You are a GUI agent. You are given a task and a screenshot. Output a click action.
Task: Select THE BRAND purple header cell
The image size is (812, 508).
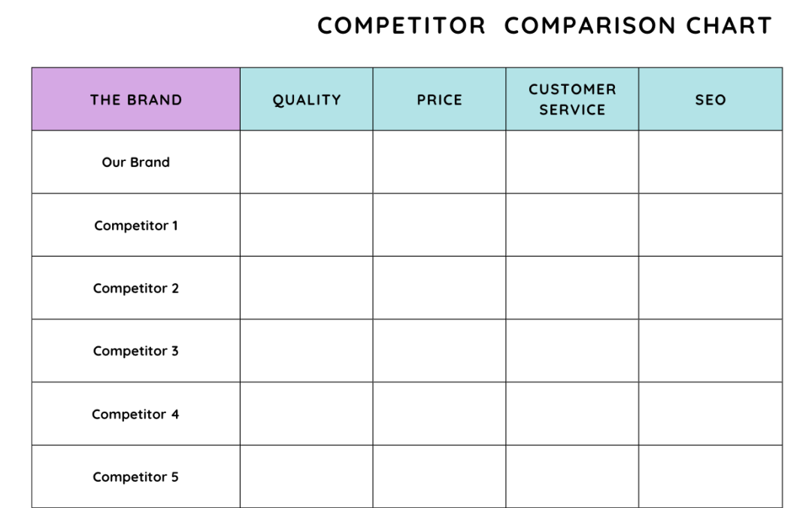tap(136, 99)
